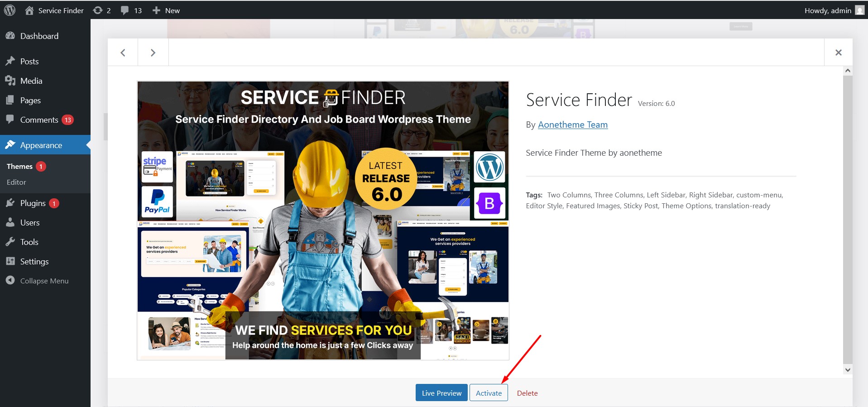Click the Tools wrench icon
Viewport: 868px width, 407px height.
click(10, 242)
